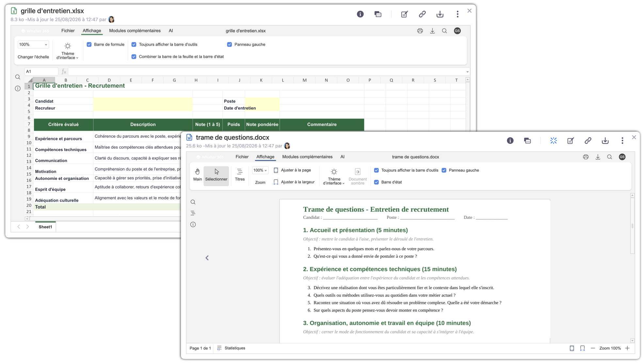The width and height of the screenshot is (644, 364).
Task: Open search in spreadsheet editor top bar
Action: tap(444, 31)
